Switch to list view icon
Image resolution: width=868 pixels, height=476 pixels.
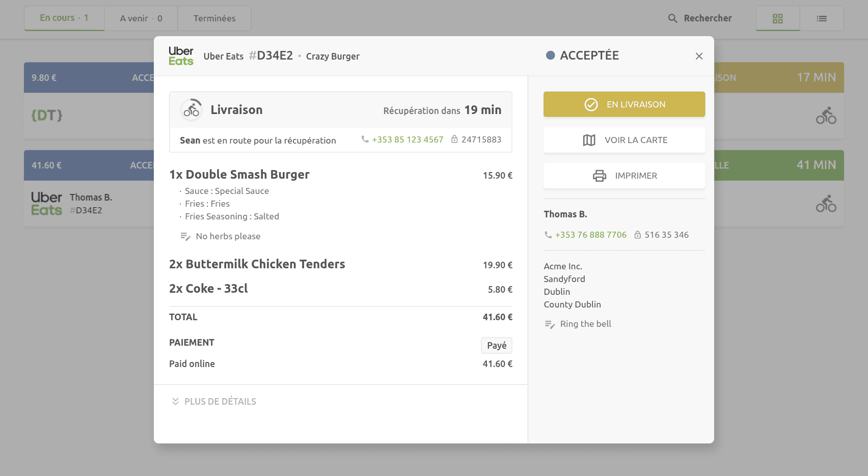pos(822,18)
